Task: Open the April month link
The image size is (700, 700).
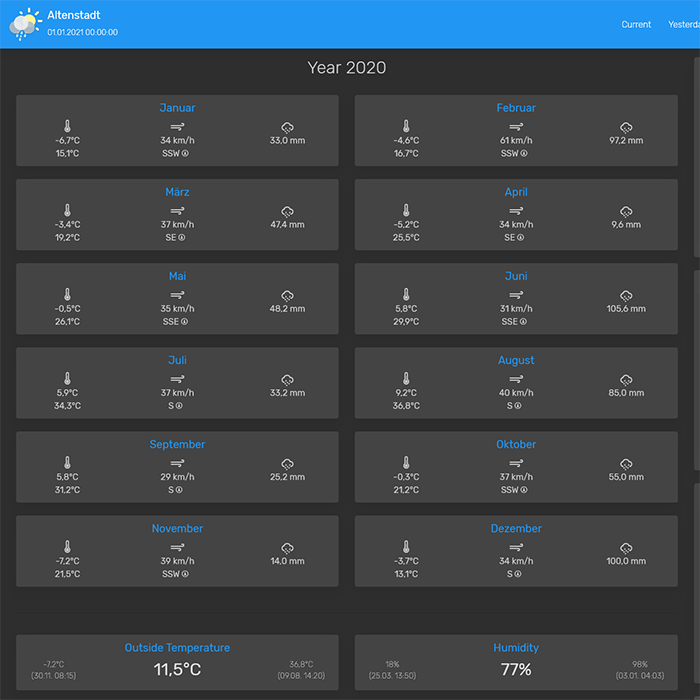Action: coord(516,192)
